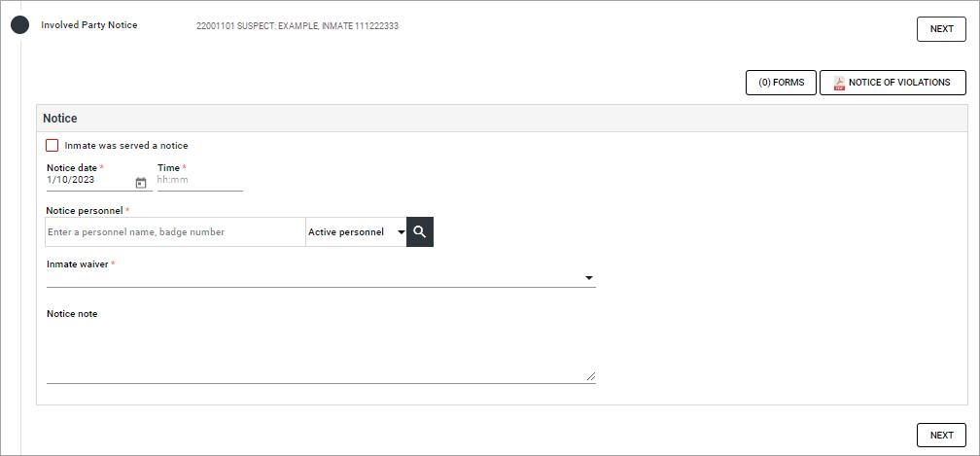980x456 pixels.
Task: Select the Involved Party Notice step title
Action: coord(89,25)
